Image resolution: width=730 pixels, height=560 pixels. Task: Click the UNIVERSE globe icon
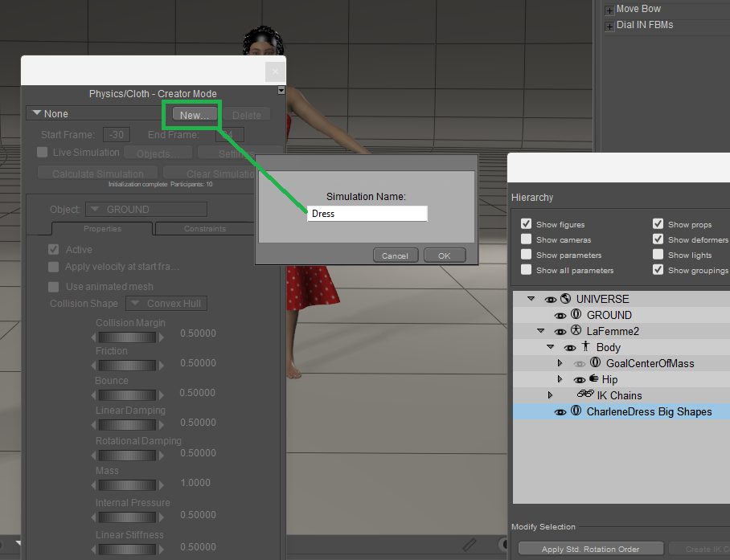pyautogui.click(x=565, y=299)
